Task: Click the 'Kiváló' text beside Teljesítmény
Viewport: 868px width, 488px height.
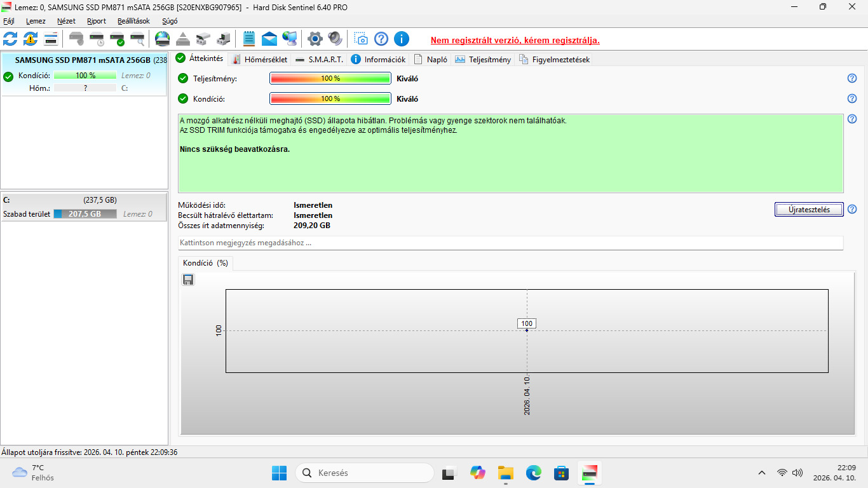Action: coord(407,79)
